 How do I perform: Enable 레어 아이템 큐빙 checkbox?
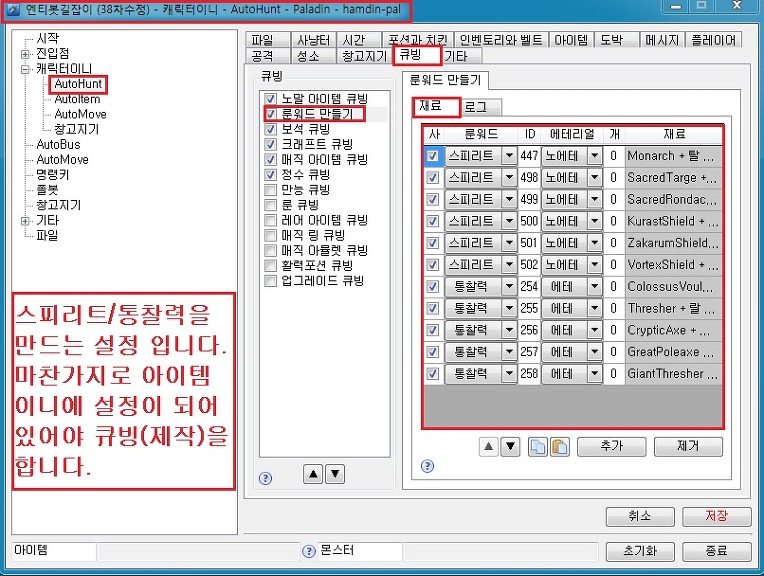point(270,220)
